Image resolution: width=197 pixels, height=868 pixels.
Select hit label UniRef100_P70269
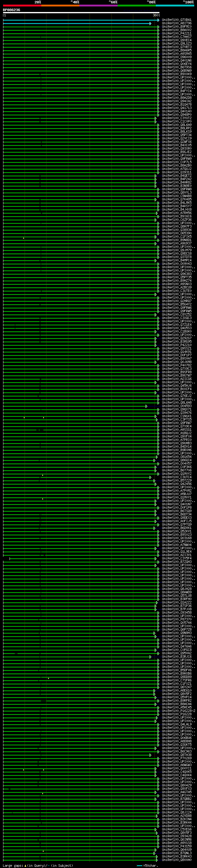click(x=177, y=758)
